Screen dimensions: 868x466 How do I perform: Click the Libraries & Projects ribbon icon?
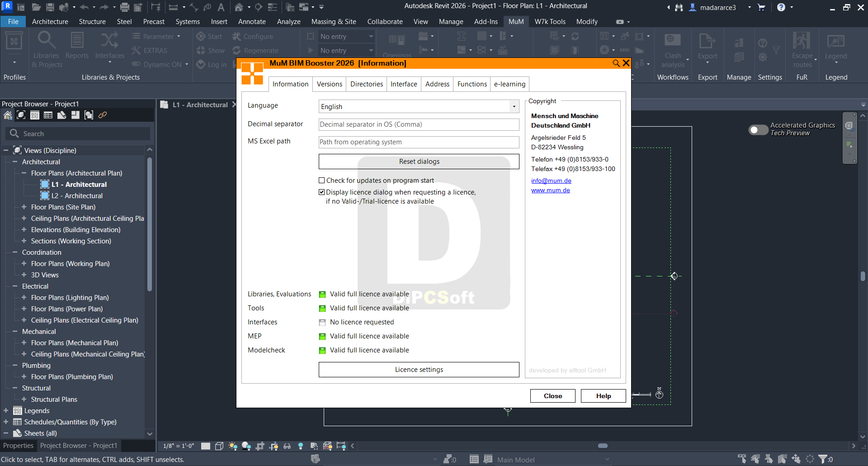46,49
